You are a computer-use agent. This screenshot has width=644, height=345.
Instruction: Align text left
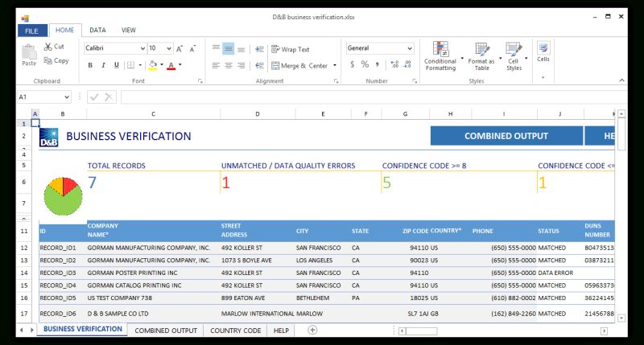[x=216, y=65]
